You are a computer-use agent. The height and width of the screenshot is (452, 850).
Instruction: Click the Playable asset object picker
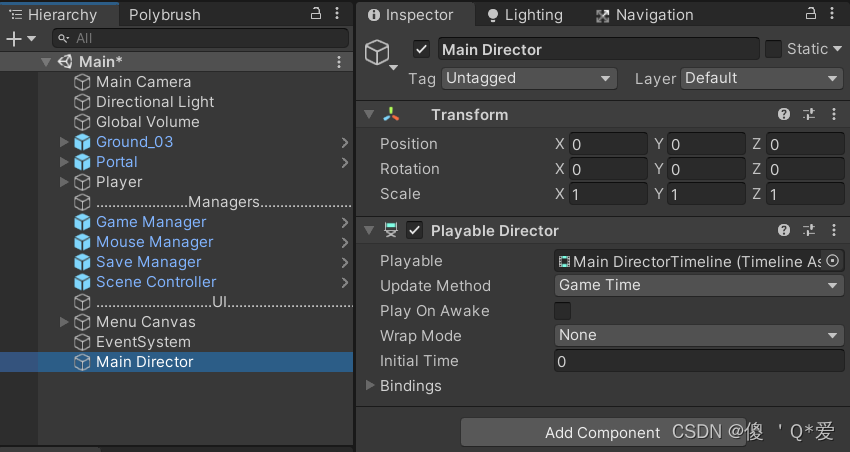tap(832, 261)
